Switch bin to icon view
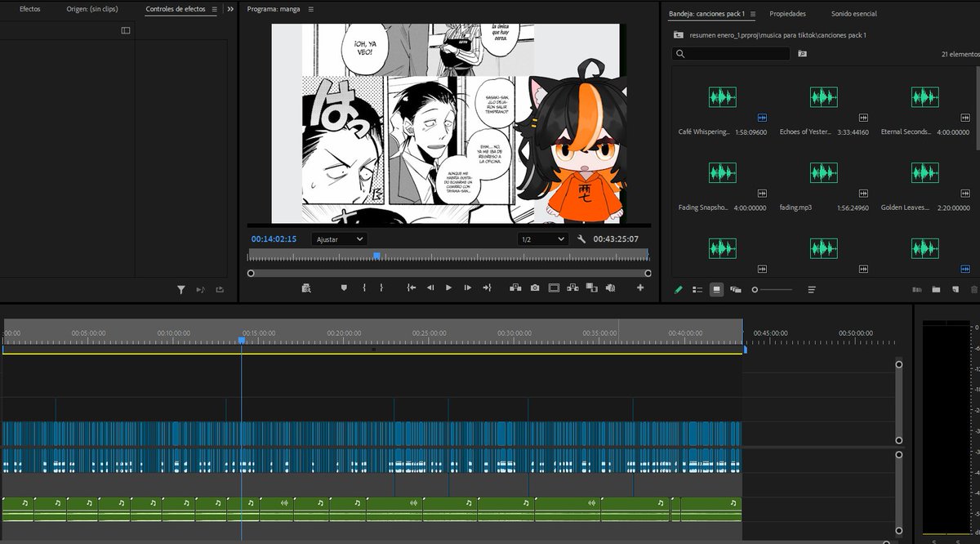980x544 pixels. point(716,289)
